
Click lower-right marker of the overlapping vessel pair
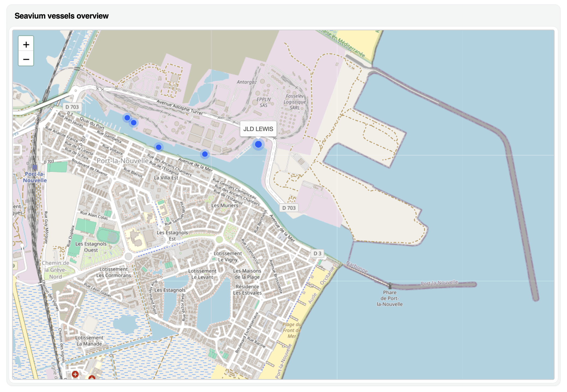click(134, 123)
